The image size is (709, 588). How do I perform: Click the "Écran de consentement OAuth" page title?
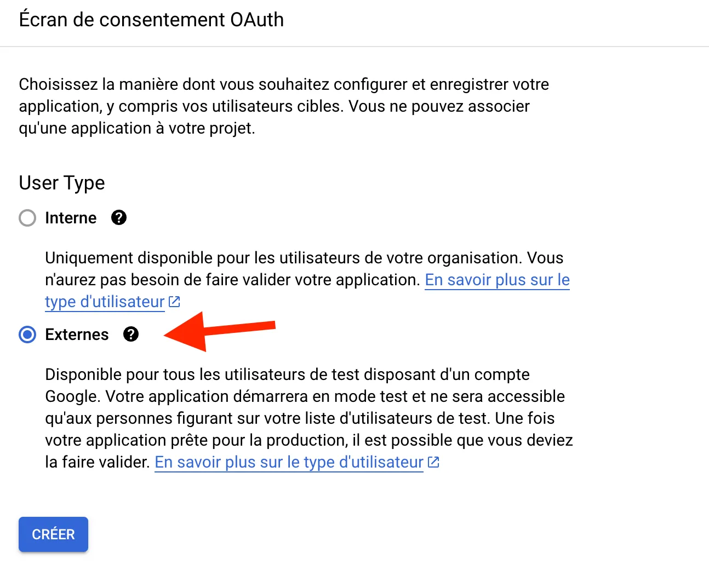(152, 19)
